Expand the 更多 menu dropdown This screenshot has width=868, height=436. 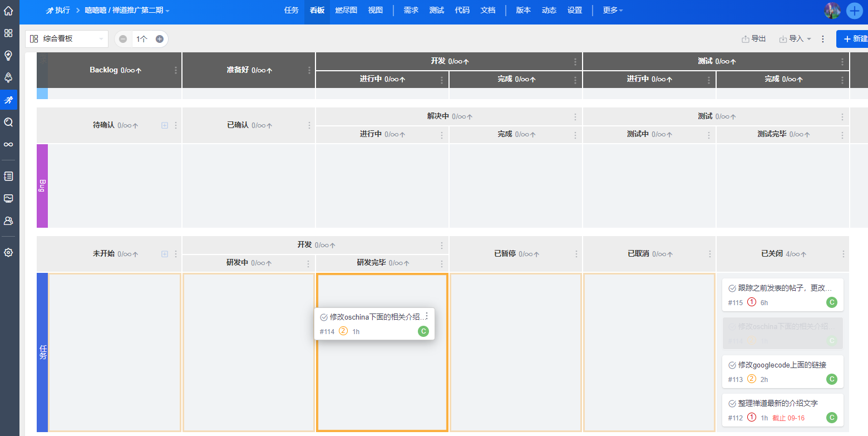(x=613, y=11)
